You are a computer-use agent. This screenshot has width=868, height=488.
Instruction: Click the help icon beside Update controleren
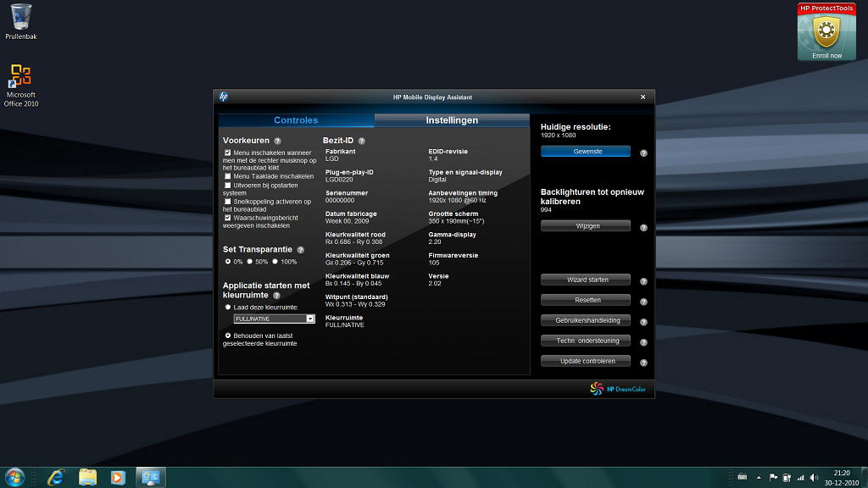[644, 363]
